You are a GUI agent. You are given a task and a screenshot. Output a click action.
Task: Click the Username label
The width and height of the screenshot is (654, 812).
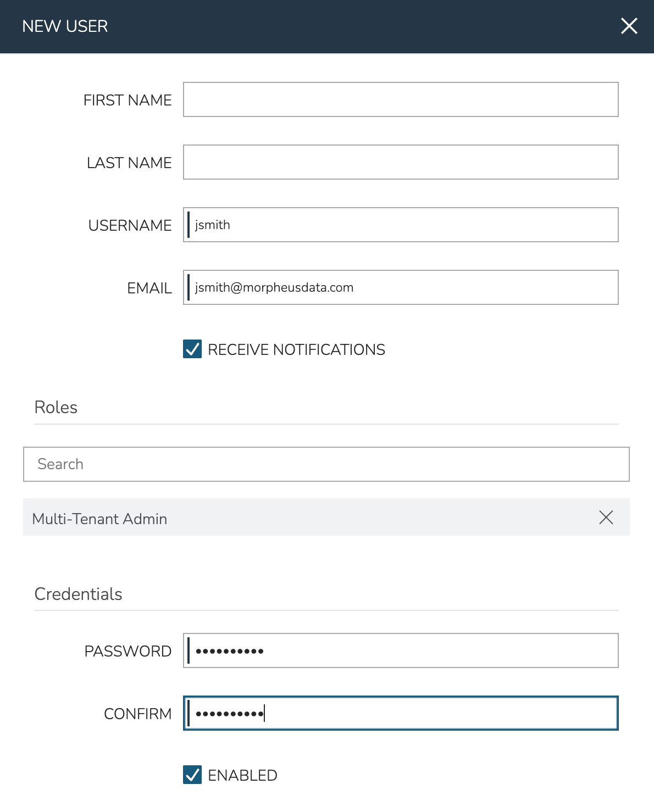[130, 225]
